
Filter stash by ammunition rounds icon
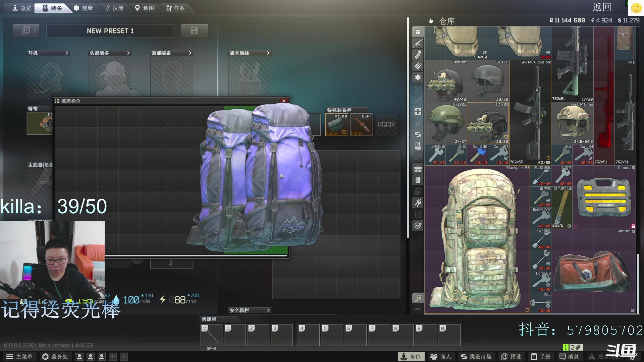(418, 66)
